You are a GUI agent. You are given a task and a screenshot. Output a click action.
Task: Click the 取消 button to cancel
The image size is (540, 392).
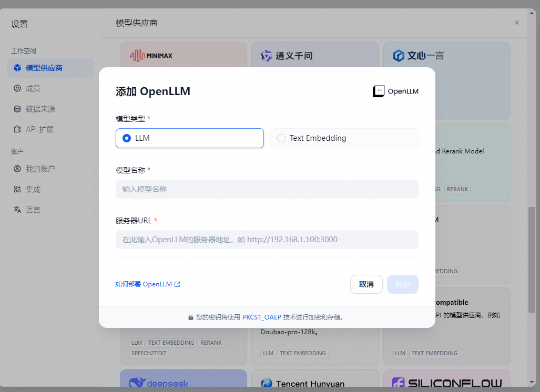point(366,284)
